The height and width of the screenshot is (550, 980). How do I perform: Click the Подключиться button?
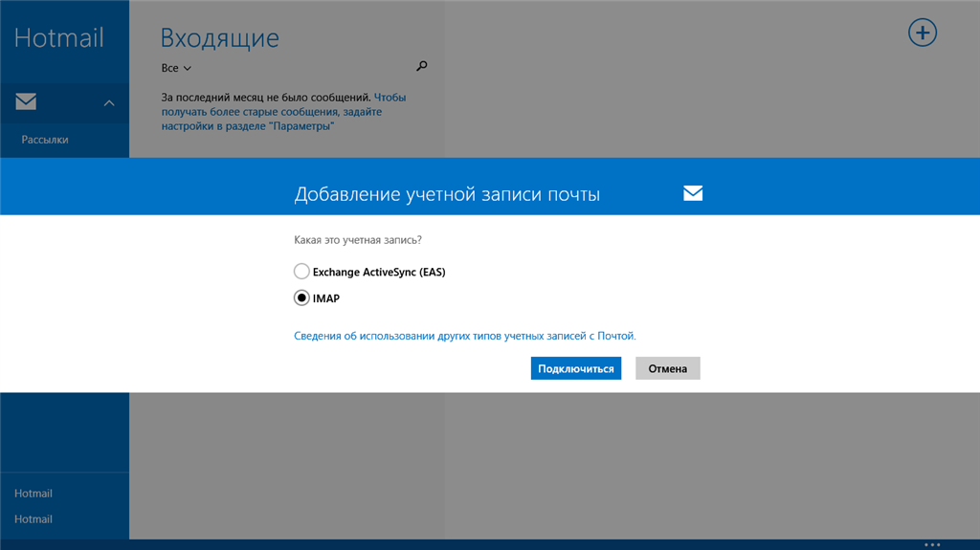click(575, 368)
